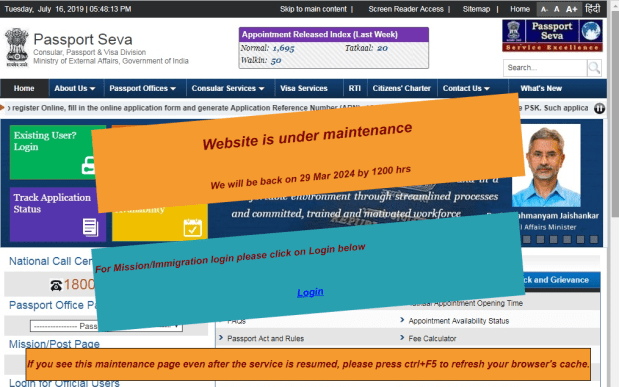Open Track Application Status document icon
Screen dimensions: 619x387
tap(90, 227)
